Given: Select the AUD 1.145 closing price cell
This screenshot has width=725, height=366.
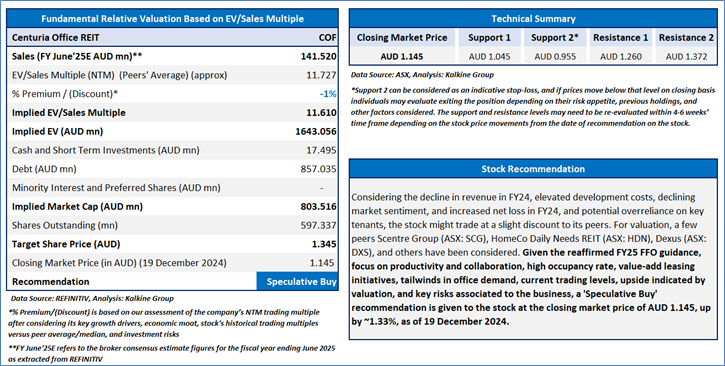Looking at the screenshot, I should (402, 56).
